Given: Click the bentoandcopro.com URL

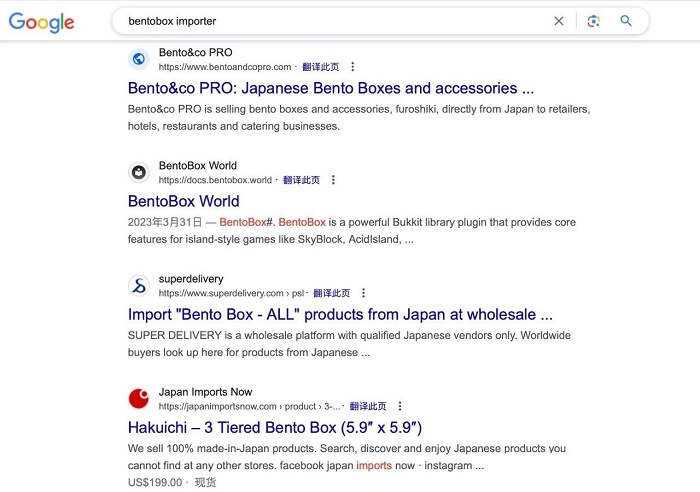Looking at the screenshot, I should pos(225,67).
